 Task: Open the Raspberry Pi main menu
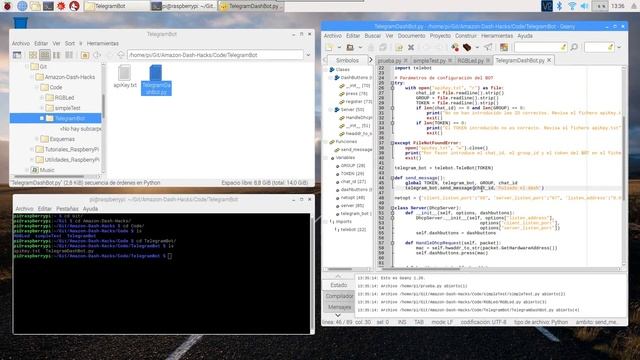coord(7,6)
